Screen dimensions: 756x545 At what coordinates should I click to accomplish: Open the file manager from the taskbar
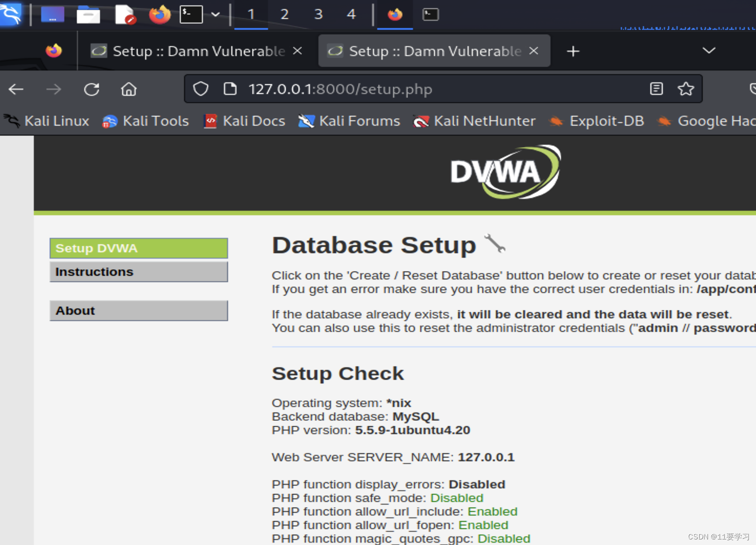pos(88,14)
